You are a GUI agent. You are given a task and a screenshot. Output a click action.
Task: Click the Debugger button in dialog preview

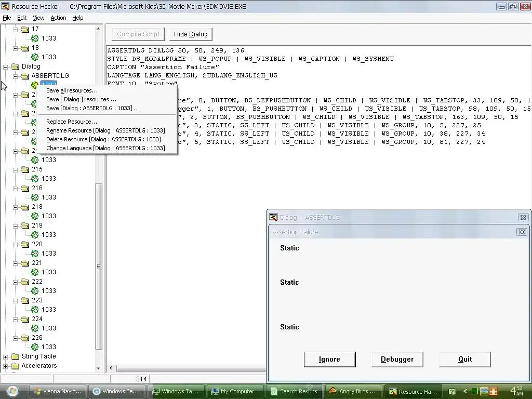[x=397, y=360]
